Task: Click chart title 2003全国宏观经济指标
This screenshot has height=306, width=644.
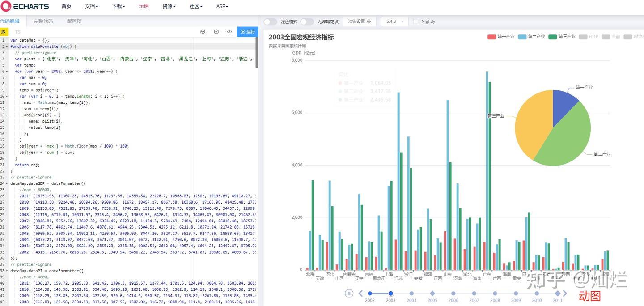Action: click(x=301, y=38)
